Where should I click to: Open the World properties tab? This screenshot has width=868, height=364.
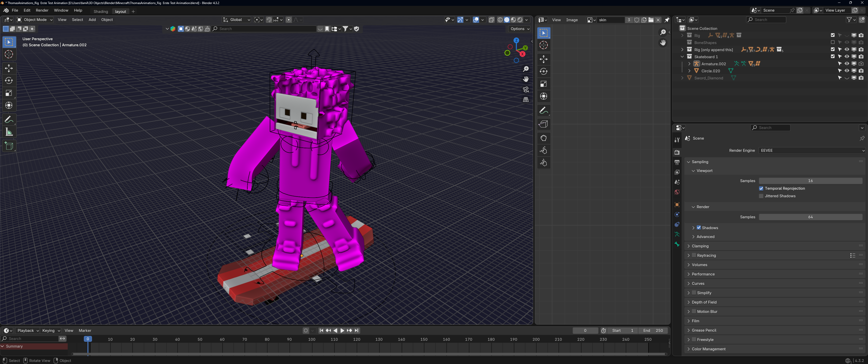coord(677,192)
